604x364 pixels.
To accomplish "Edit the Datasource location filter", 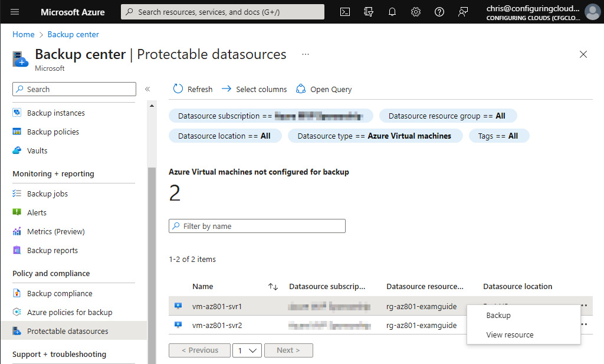I will 225,136.
